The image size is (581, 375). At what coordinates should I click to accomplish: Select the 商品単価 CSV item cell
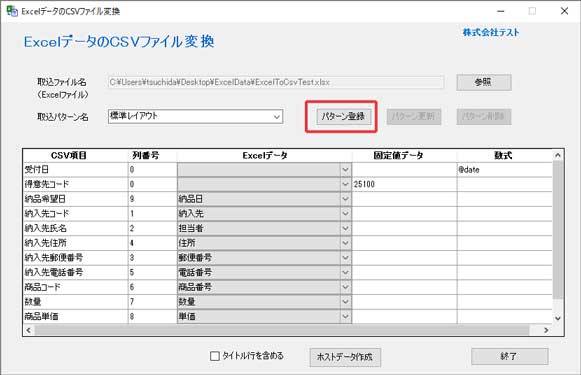coord(76,316)
